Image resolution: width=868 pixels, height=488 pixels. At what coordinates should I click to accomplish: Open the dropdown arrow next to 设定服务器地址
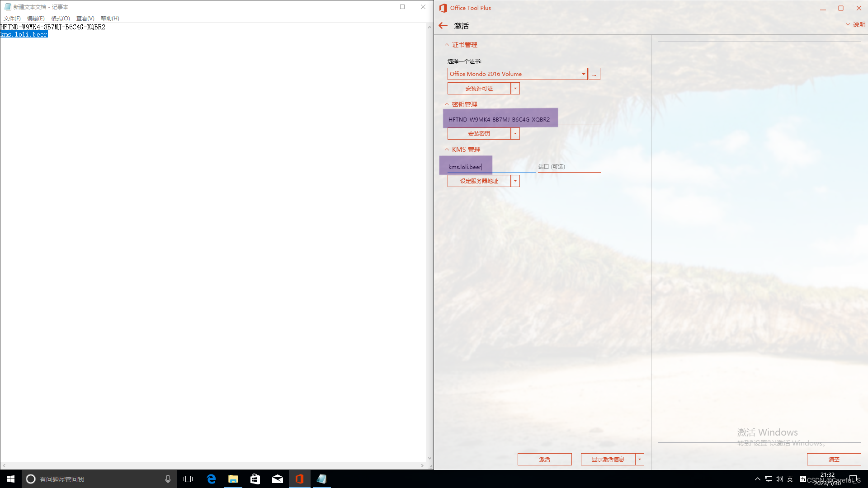(x=515, y=181)
